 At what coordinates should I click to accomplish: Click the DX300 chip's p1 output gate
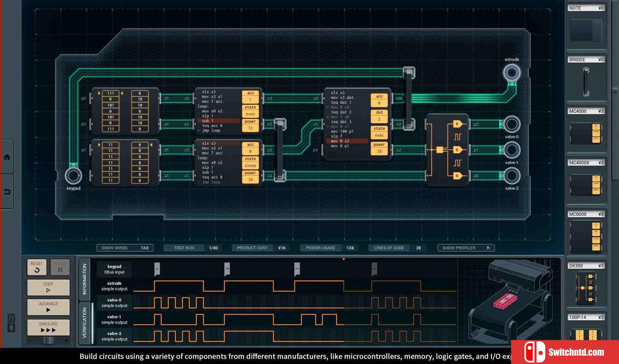point(458,150)
